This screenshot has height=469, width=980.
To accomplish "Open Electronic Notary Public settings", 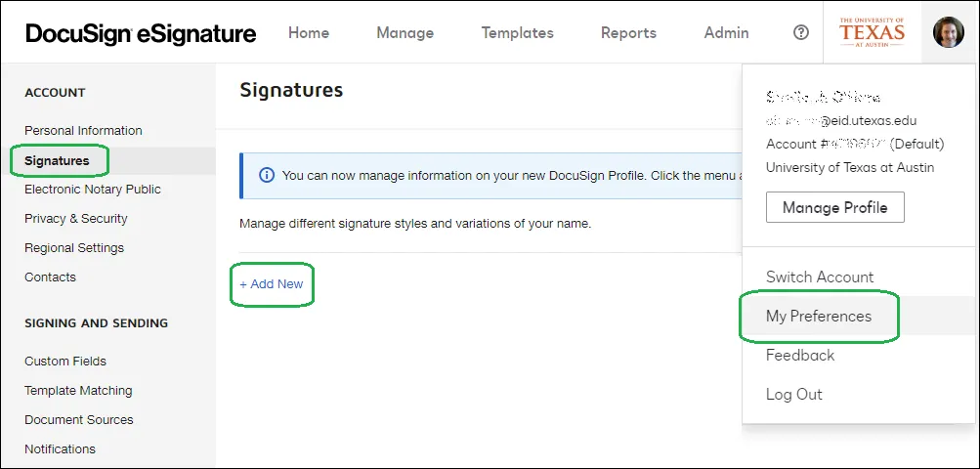I will [93, 190].
